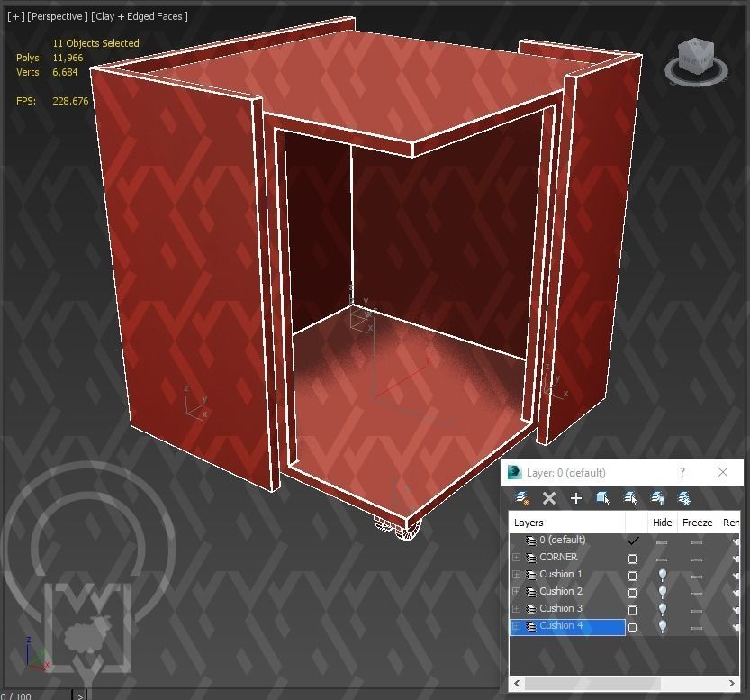The width and height of the screenshot is (750, 700).
Task: Click the Add Selected Objects plus icon
Action: pyautogui.click(x=576, y=498)
